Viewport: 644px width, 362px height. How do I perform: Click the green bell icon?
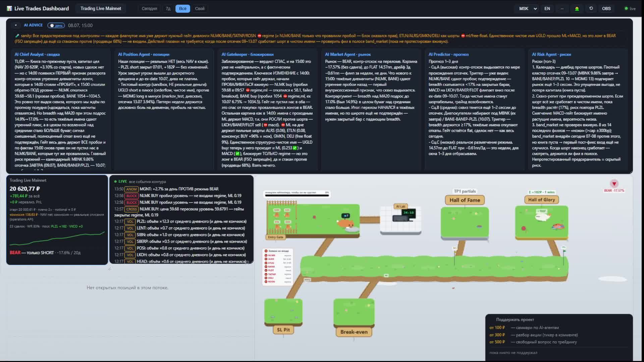577,8
